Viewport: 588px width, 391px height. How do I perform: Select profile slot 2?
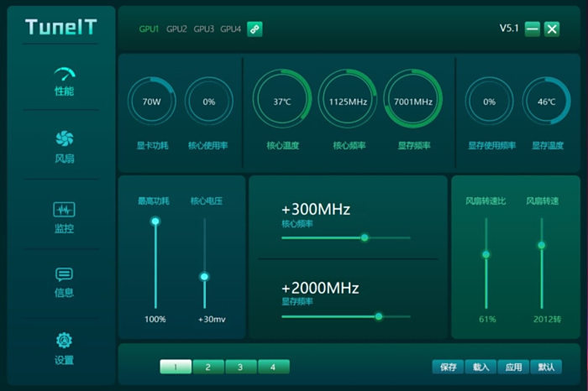coord(208,367)
